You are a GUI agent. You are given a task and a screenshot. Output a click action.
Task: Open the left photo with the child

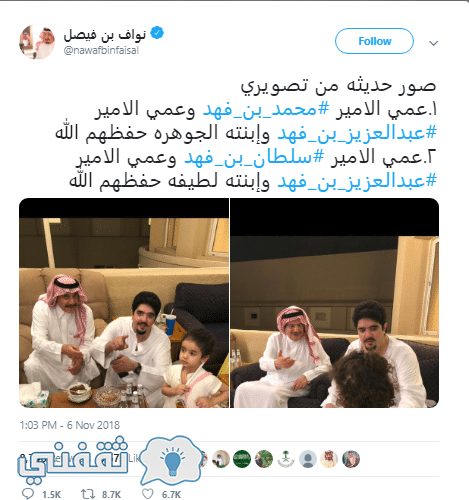(x=124, y=303)
